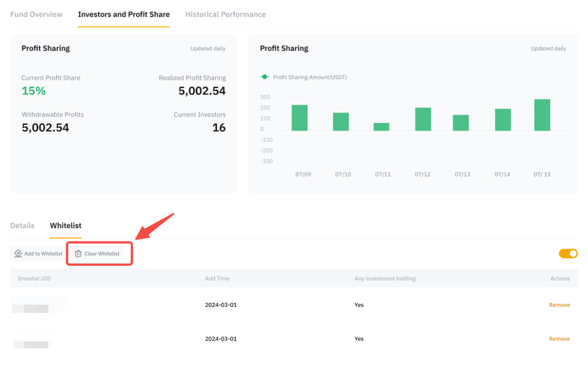
Task: Switch to the Historical Performance tab
Action: (225, 14)
